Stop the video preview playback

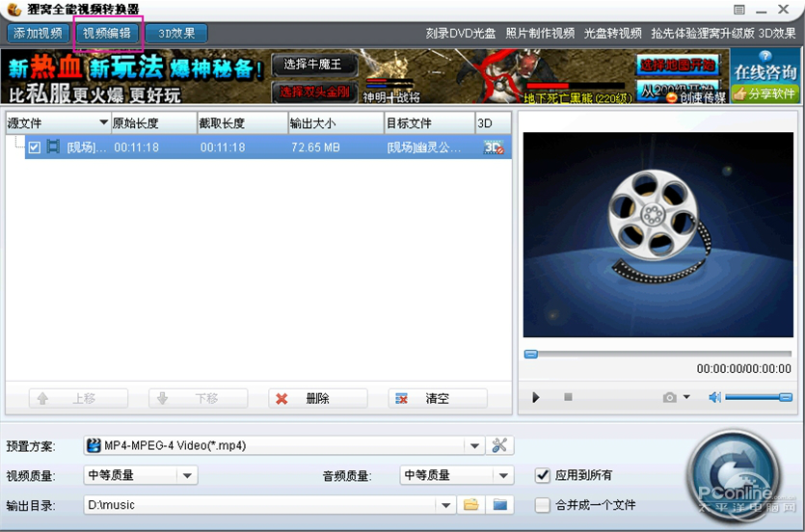click(568, 397)
